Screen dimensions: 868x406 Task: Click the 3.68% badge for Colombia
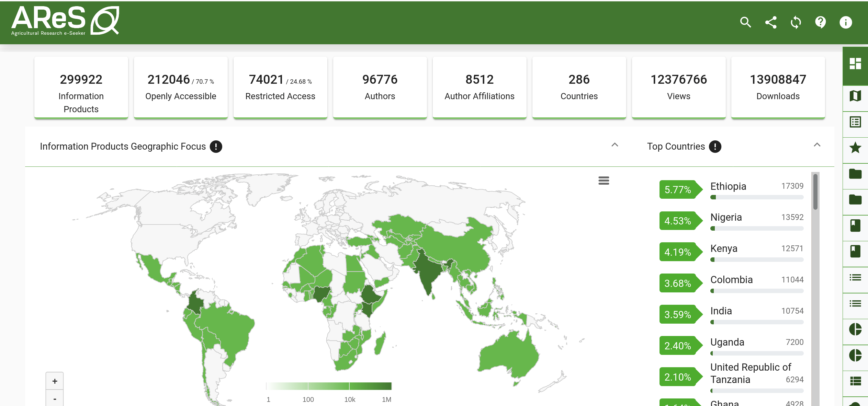click(680, 283)
